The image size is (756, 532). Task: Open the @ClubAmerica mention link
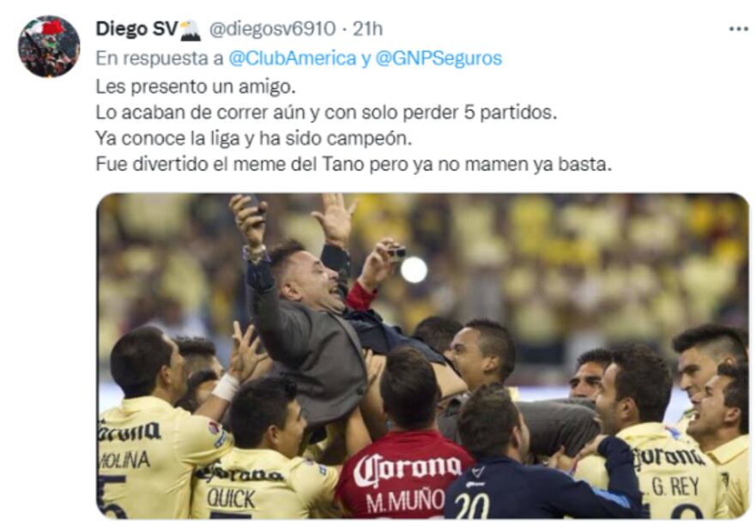[x=292, y=58]
